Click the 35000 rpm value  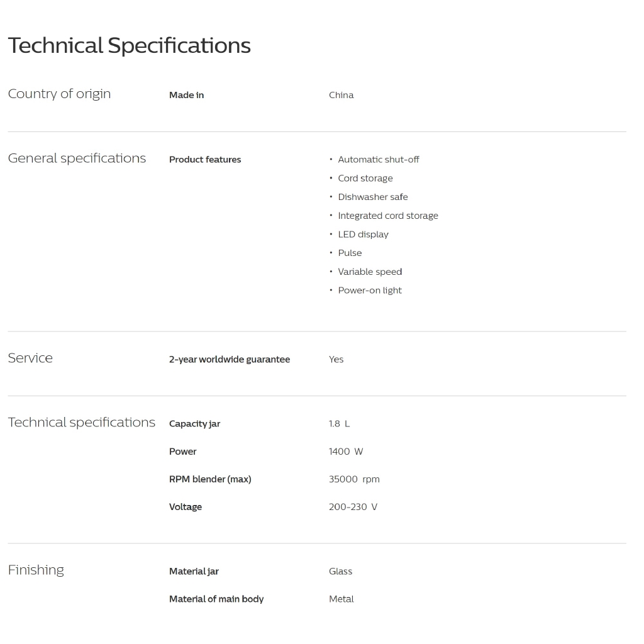[353, 479]
